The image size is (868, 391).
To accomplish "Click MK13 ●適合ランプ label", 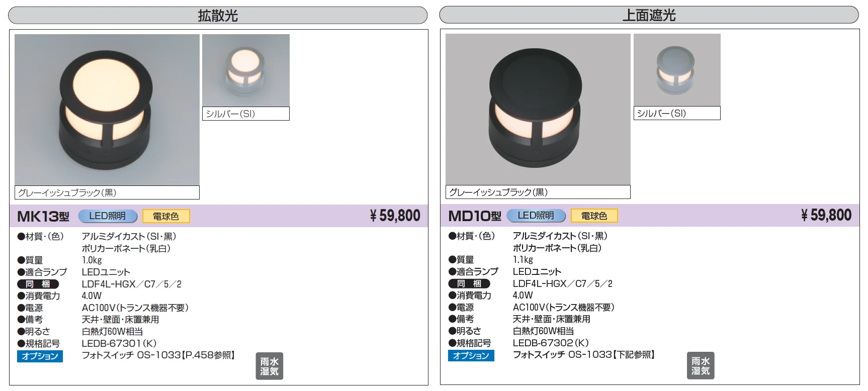I will coord(42,272).
